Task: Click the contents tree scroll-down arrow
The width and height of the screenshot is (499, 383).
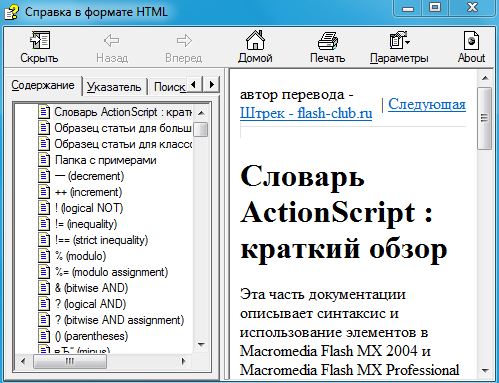Action: pyautogui.click(x=201, y=344)
